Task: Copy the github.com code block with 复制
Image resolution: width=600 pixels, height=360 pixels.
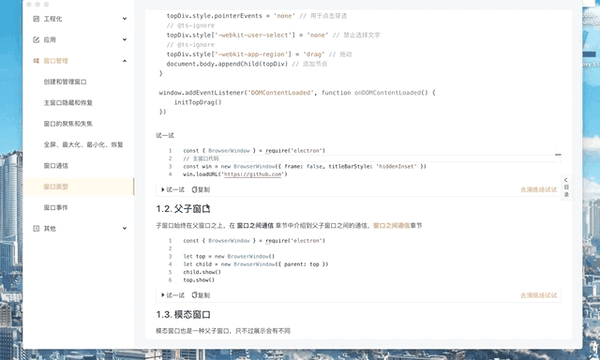Action: point(201,190)
